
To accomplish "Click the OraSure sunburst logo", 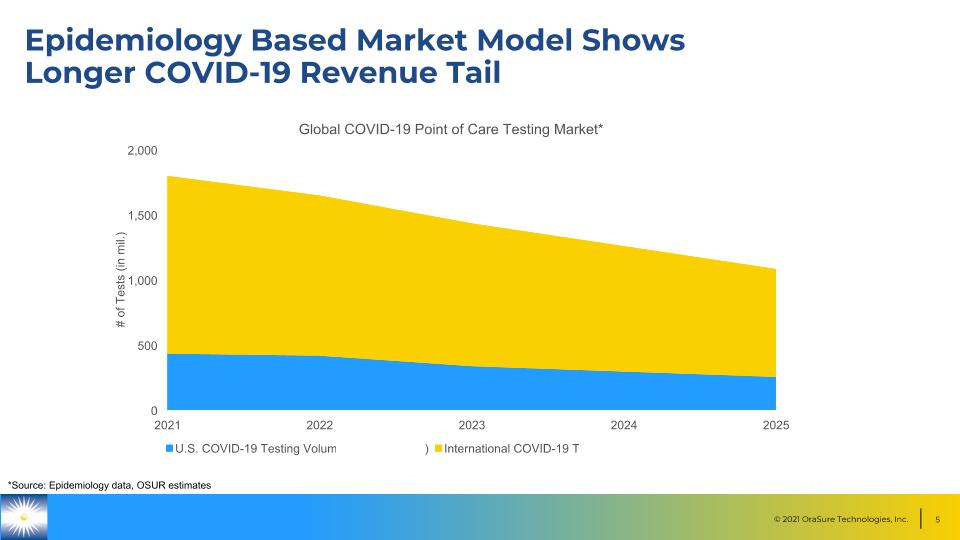I will (x=24, y=517).
